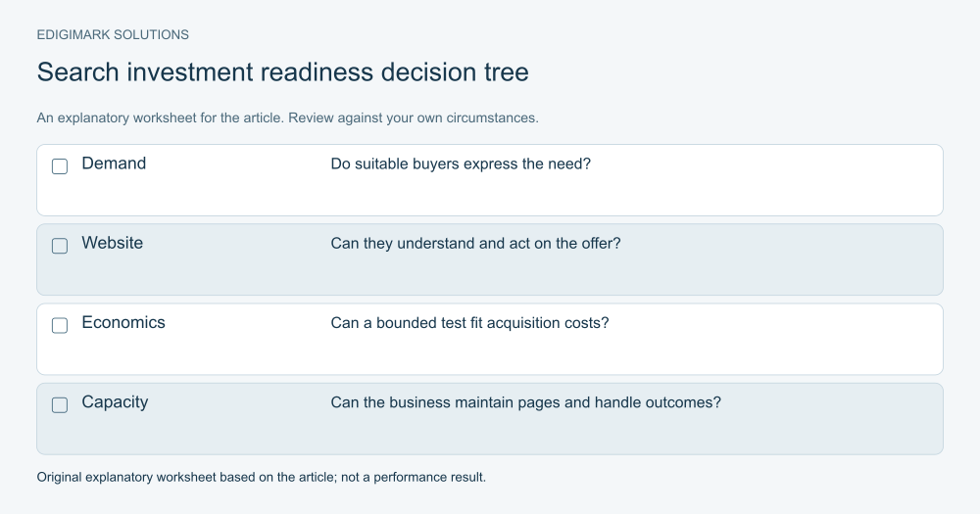Screen dimensions: 980x514
Task: Click the 'Search investment readiness decision tree' heading
Action: click(282, 71)
